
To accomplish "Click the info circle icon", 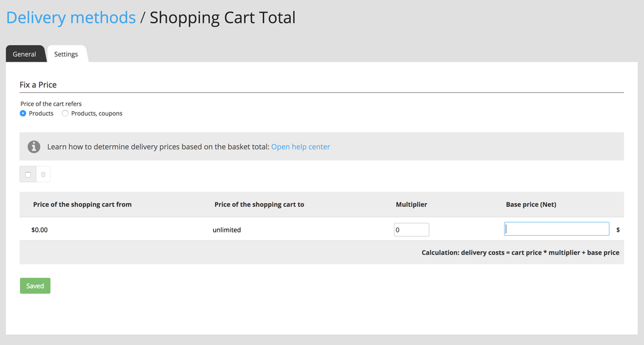I will (34, 146).
